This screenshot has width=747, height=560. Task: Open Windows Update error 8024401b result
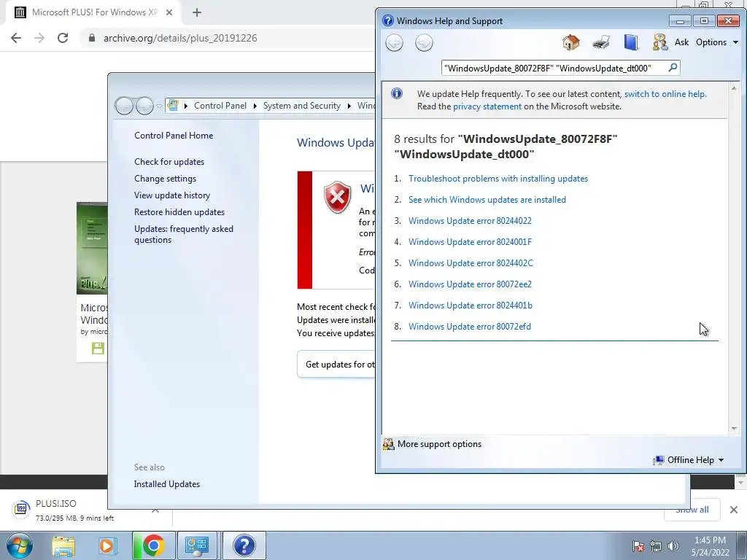click(471, 306)
